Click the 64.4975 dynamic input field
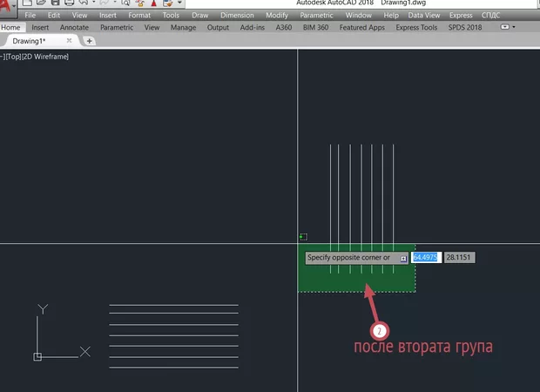The height and width of the screenshot is (392, 540). point(426,257)
